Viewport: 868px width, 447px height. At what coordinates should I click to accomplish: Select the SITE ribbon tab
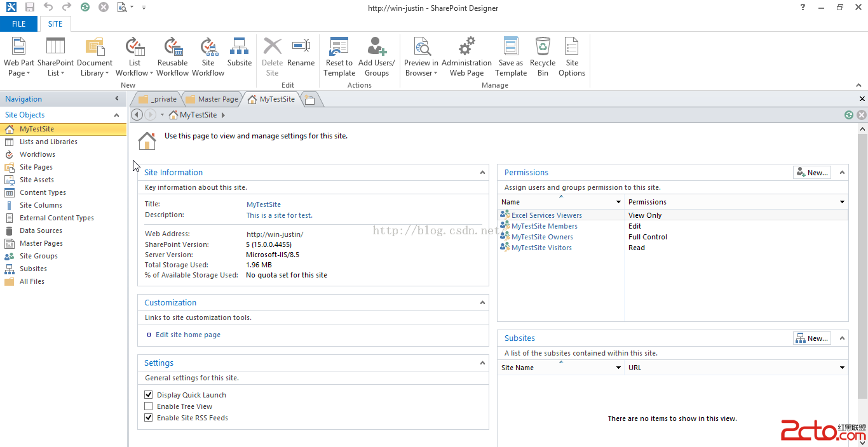55,24
